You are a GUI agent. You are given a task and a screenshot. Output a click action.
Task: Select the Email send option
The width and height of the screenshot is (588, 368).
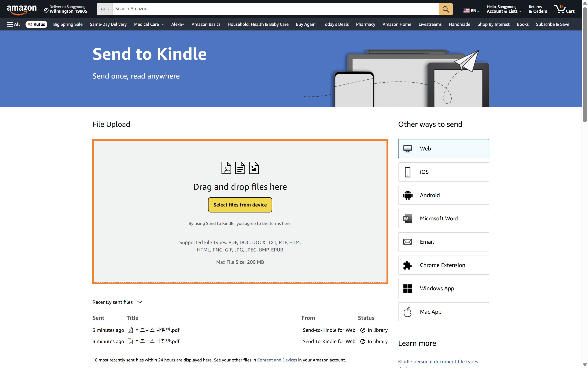coord(443,242)
